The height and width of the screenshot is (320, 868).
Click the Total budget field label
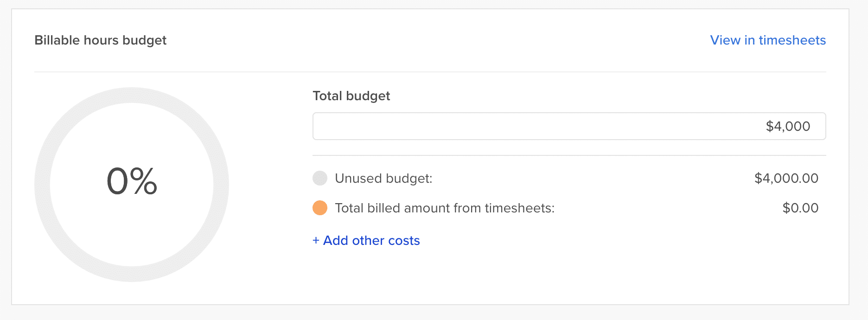(351, 96)
